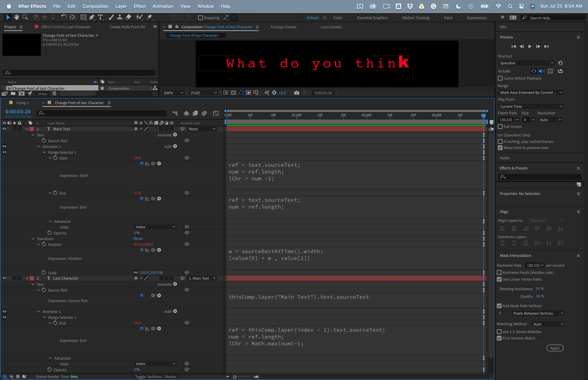588x380 pixels.
Task: Enable the Snapping checkbox
Action: click(200, 18)
